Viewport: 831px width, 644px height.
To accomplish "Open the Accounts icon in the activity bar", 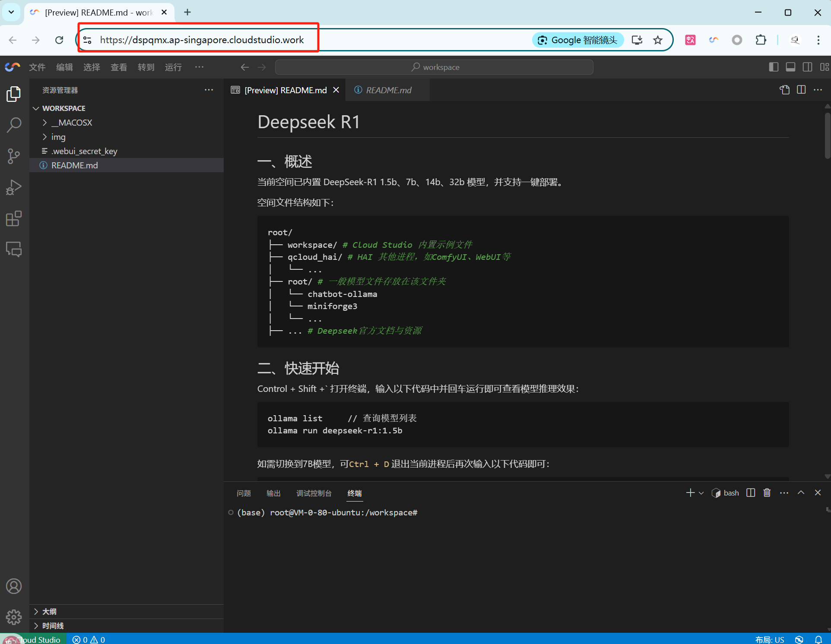I will pyautogui.click(x=14, y=586).
